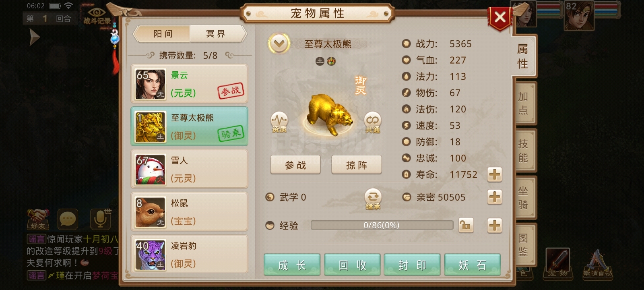Open the 资质 aptitude icon
Viewport: 644px width, 290px height.
(x=279, y=122)
